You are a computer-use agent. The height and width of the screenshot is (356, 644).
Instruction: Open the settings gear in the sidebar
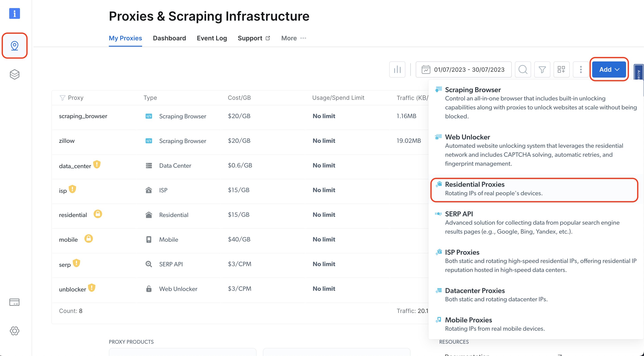point(15,331)
